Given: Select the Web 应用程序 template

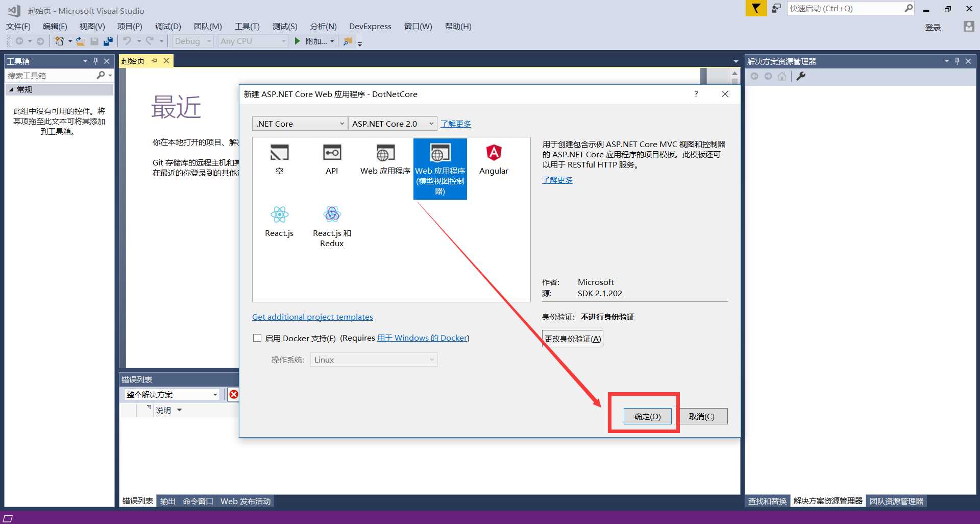Looking at the screenshot, I should click(x=385, y=159).
